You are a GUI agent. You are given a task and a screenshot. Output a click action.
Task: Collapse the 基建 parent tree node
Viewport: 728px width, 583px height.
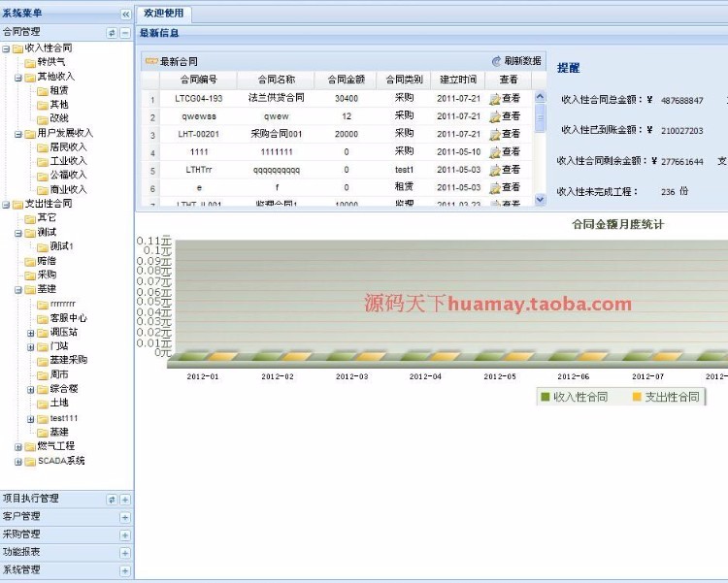[x=18, y=290]
